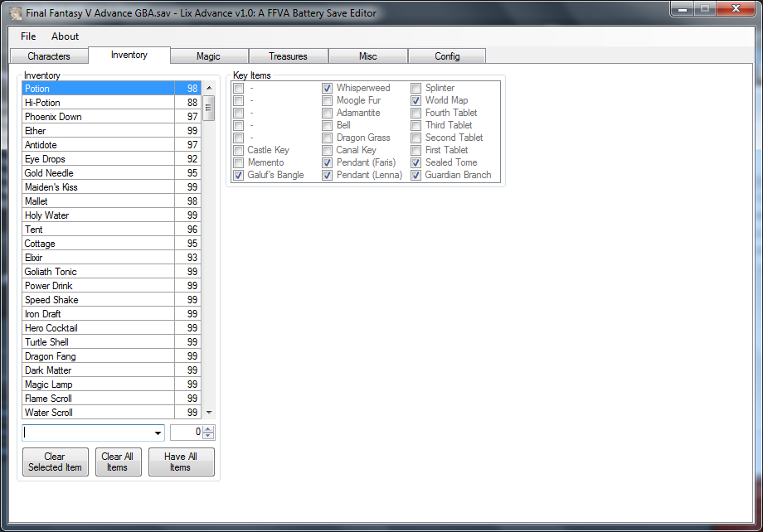763x532 pixels.
Task: Open the item selection combo box dropdown
Action: coord(158,433)
